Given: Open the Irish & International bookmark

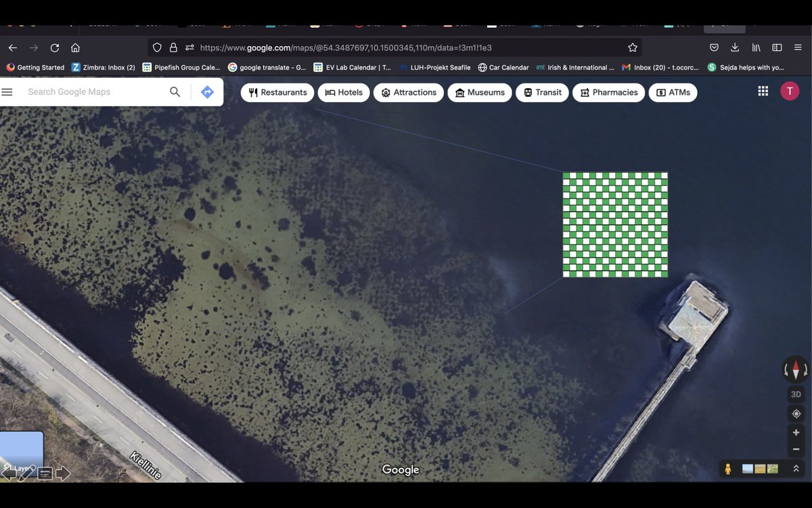Looking at the screenshot, I should coord(575,67).
